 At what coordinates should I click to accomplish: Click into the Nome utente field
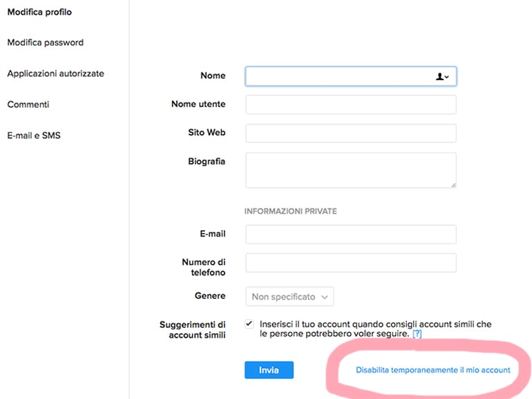click(x=350, y=104)
